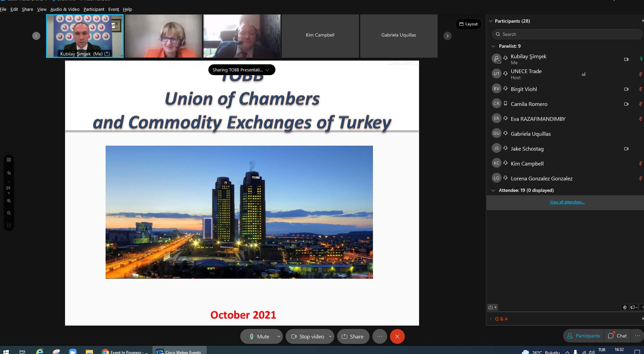This screenshot has height=354, width=644.
Task: Open the Edit menu
Action: [14, 9]
